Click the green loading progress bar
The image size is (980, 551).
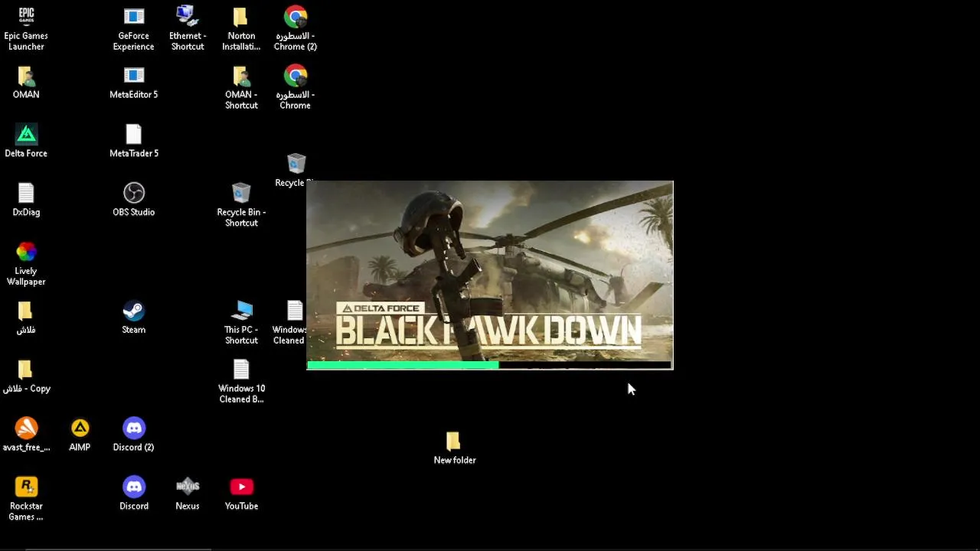pyautogui.click(x=403, y=366)
